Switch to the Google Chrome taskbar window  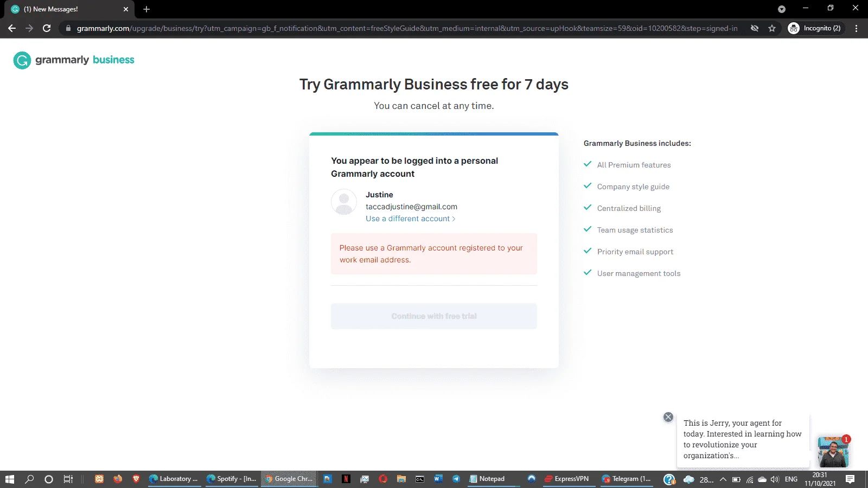(x=289, y=479)
